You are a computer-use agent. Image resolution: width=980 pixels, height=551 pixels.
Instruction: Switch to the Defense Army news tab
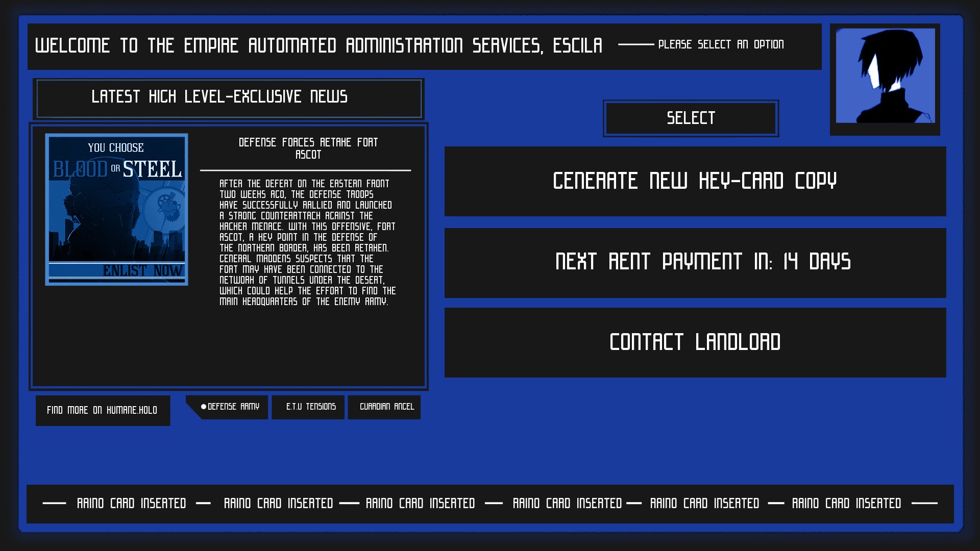point(234,407)
